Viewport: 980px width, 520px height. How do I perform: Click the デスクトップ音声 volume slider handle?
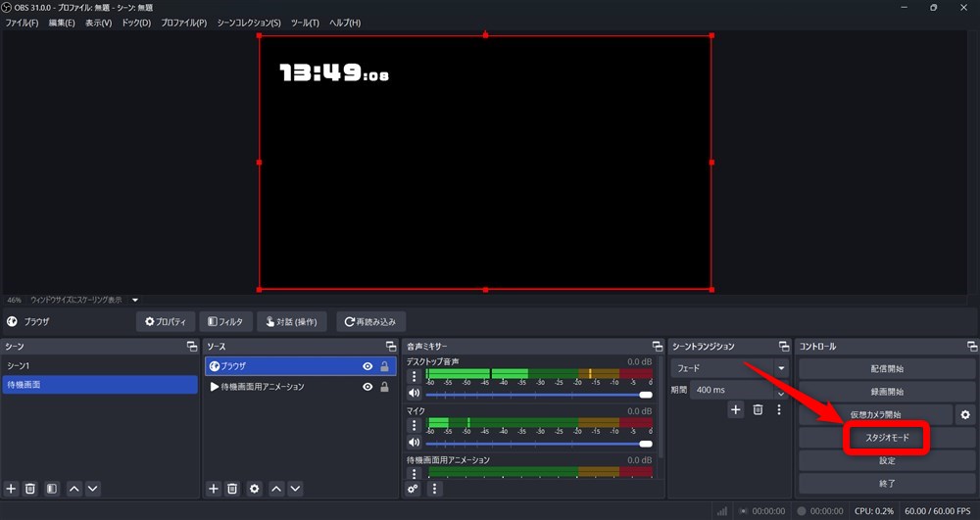pos(645,394)
